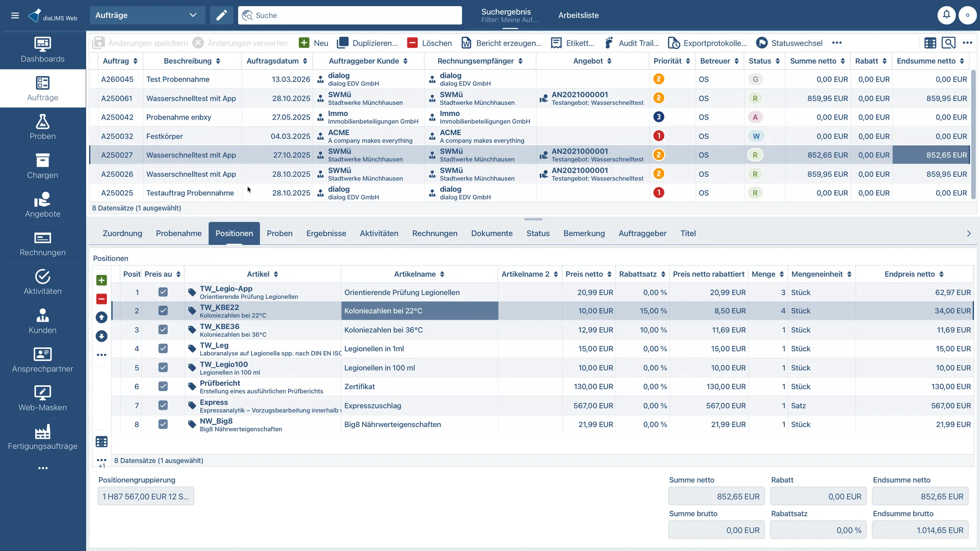980x551 pixels.
Task: Click into the Suche search field
Action: 350,16
